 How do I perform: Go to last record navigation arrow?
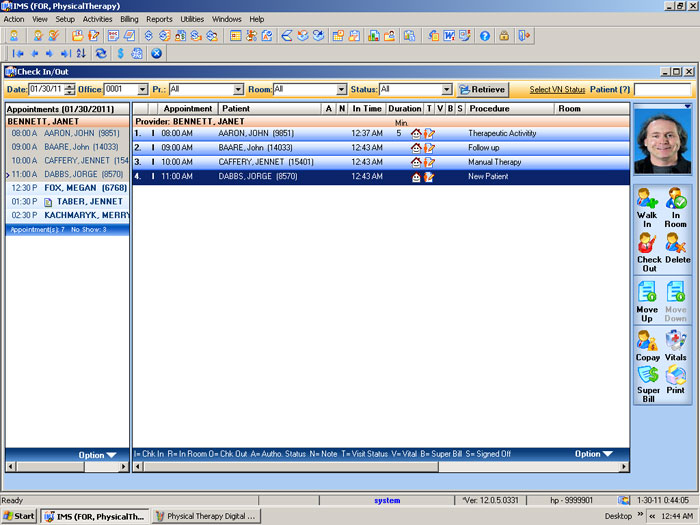coord(66,54)
